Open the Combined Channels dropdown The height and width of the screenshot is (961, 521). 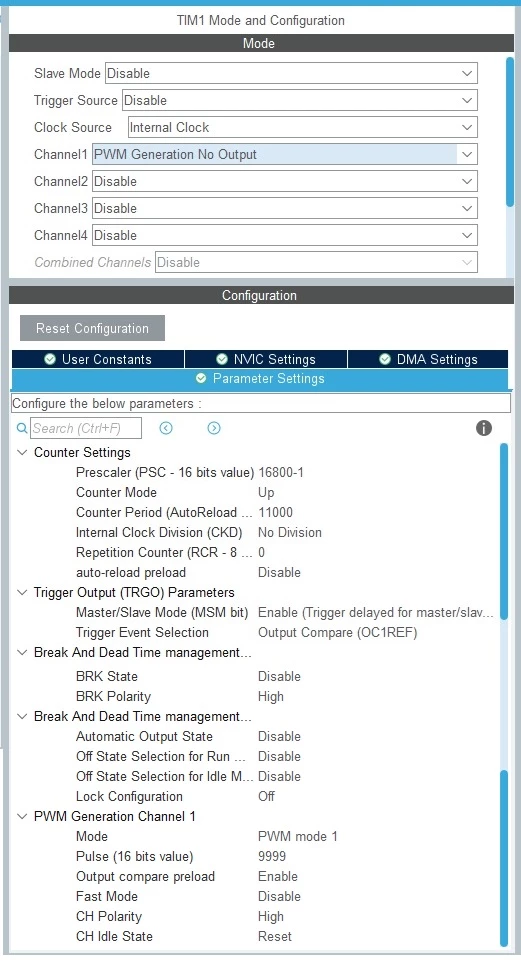tap(316, 262)
